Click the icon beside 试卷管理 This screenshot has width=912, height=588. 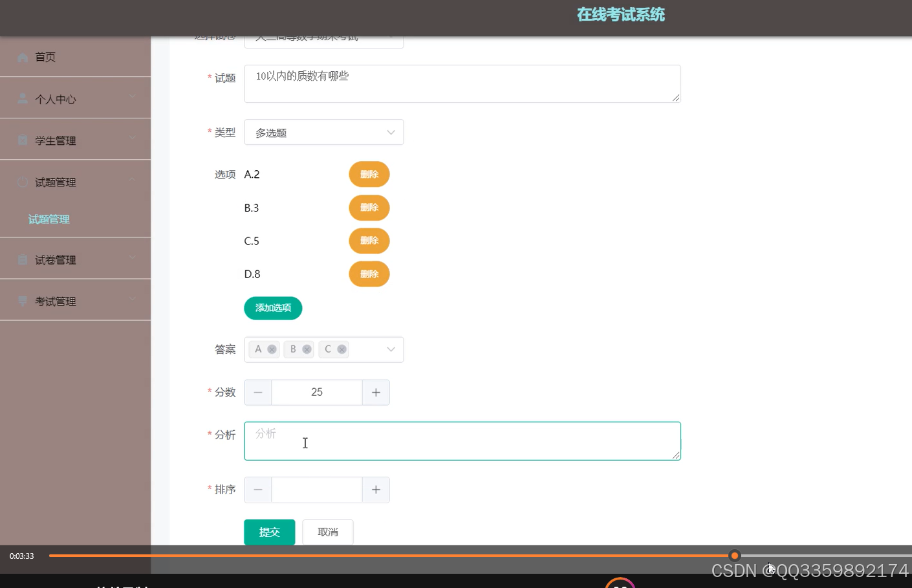point(23,259)
